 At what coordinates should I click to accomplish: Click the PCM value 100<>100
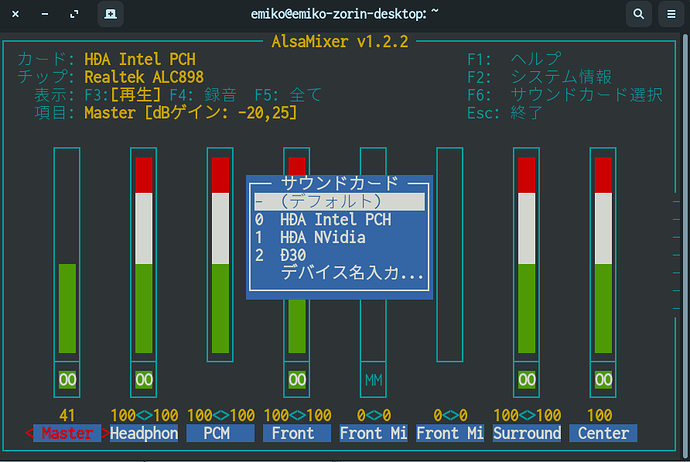point(220,415)
